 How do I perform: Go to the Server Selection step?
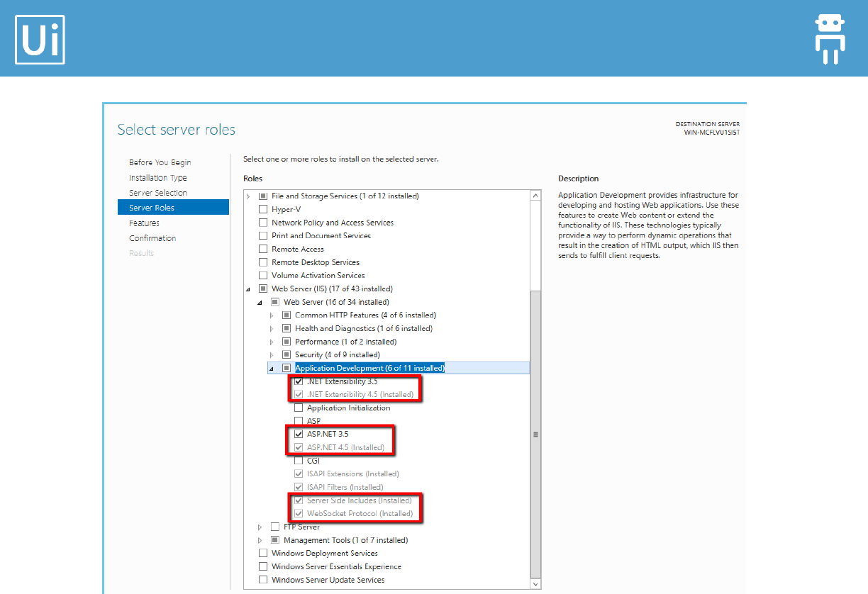pos(158,193)
